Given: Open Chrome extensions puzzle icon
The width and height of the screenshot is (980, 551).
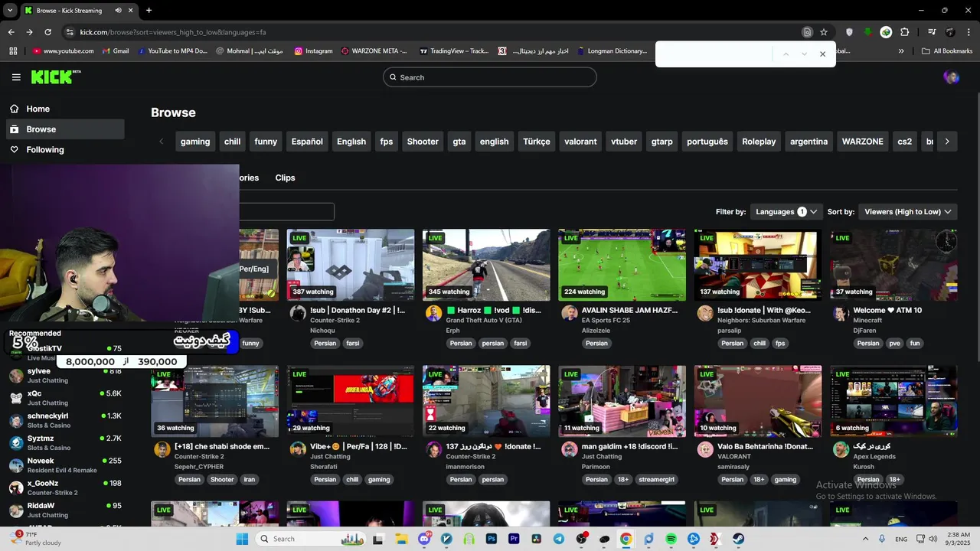Looking at the screenshot, I should (x=905, y=32).
